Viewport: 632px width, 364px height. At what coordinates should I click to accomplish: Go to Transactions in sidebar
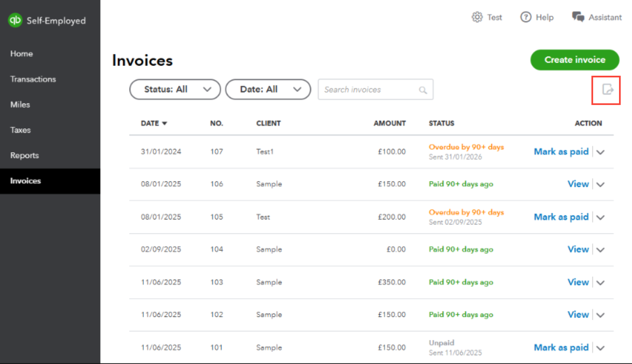pos(33,79)
